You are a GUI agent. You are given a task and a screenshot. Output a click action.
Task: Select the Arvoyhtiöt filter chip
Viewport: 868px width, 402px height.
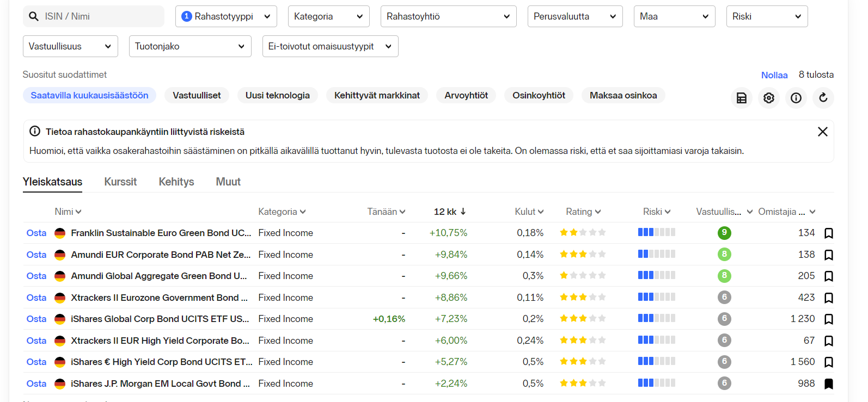(466, 95)
